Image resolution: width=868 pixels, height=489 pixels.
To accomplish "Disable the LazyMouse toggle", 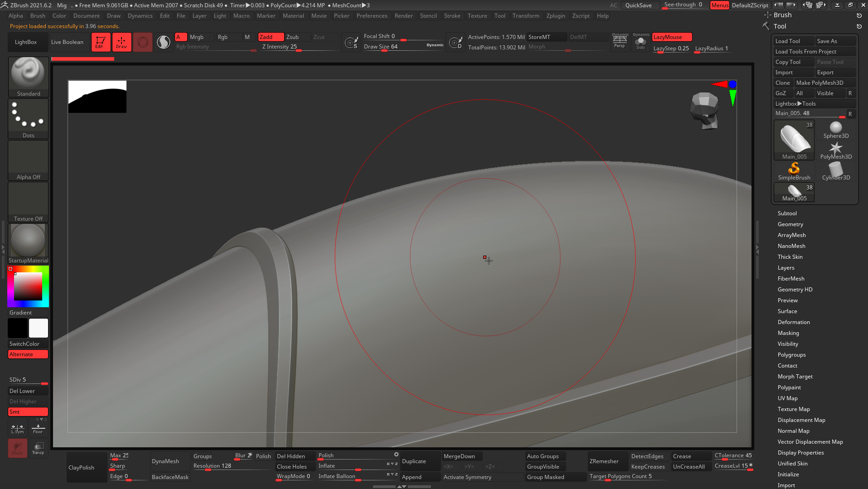I will pyautogui.click(x=672, y=37).
